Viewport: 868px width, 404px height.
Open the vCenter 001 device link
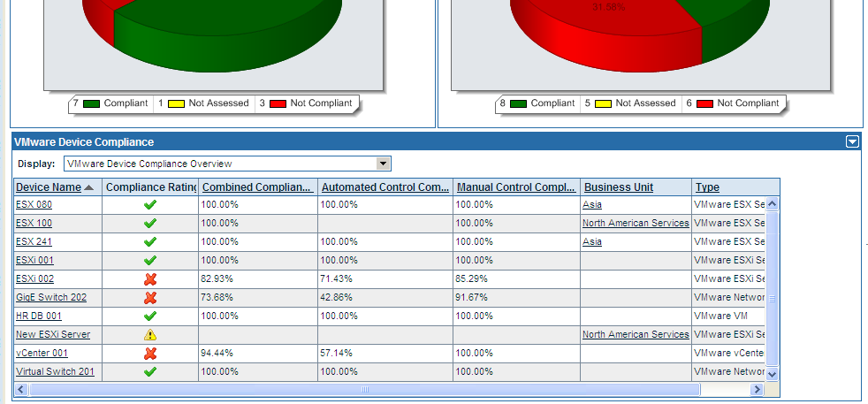pyautogui.click(x=42, y=353)
